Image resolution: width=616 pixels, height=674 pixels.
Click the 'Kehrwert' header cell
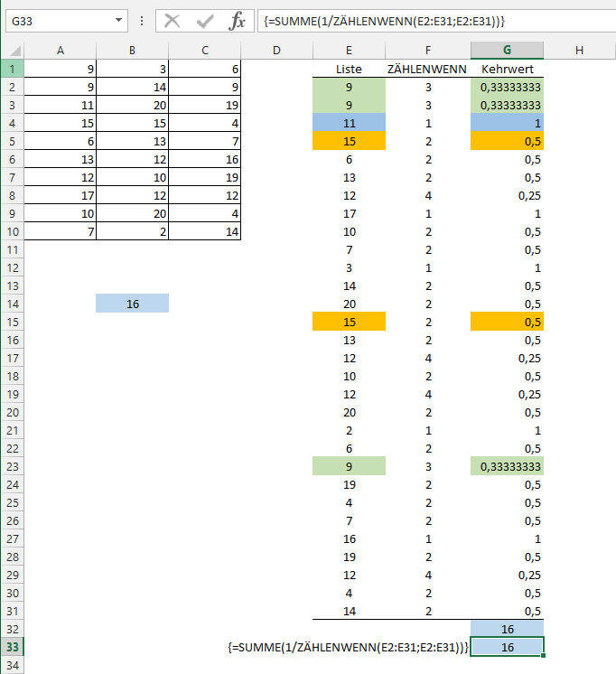[507, 69]
